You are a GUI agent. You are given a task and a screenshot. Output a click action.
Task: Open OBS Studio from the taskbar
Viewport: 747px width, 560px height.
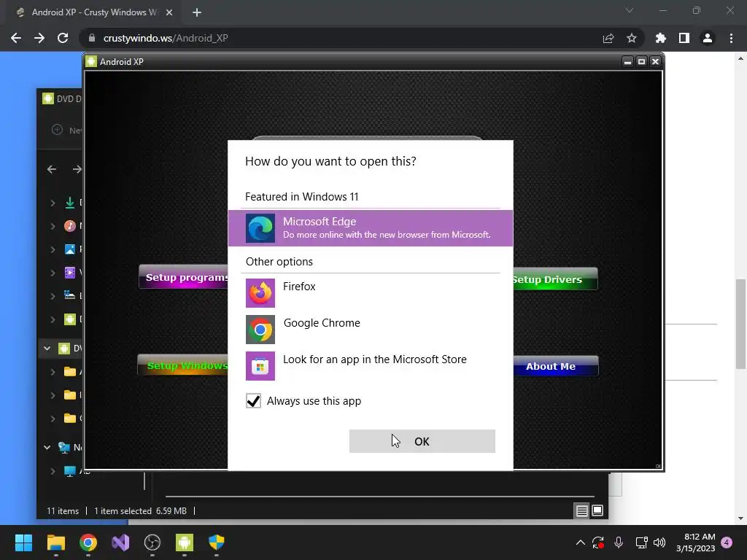pos(152,542)
